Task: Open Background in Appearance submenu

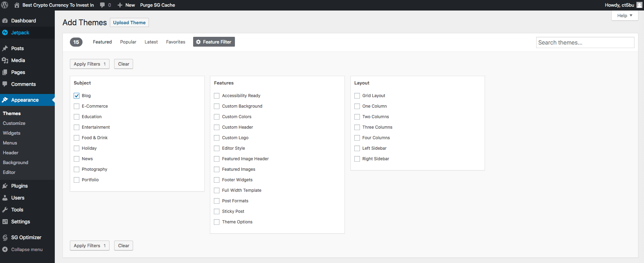Action: coord(15,162)
